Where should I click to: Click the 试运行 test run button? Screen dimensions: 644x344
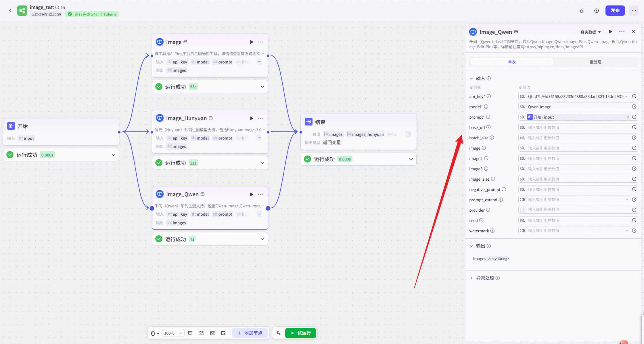(301, 333)
